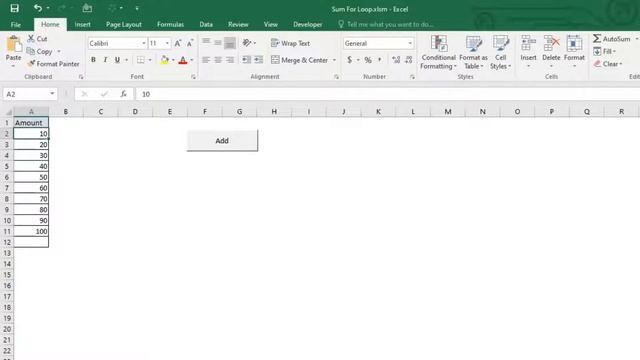Screen dimensions: 640x360
Task: Click the decrease decimal icon
Action: coord(409,60)
